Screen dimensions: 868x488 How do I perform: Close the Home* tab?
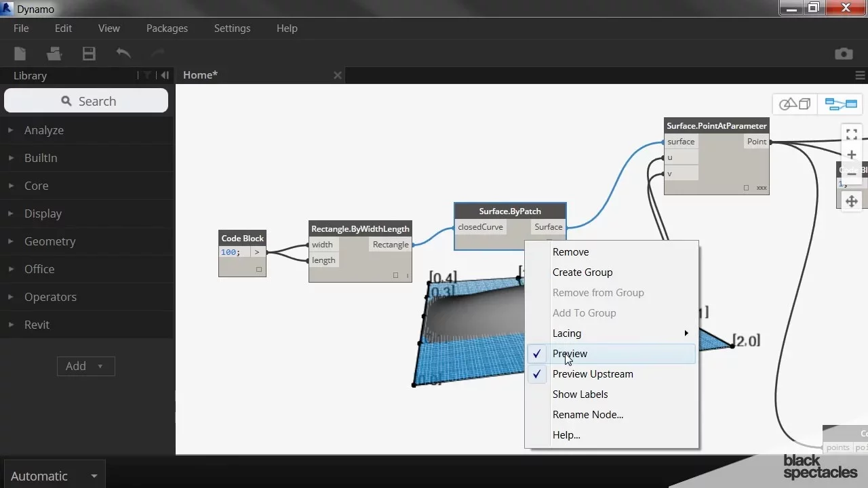point(338,75)
